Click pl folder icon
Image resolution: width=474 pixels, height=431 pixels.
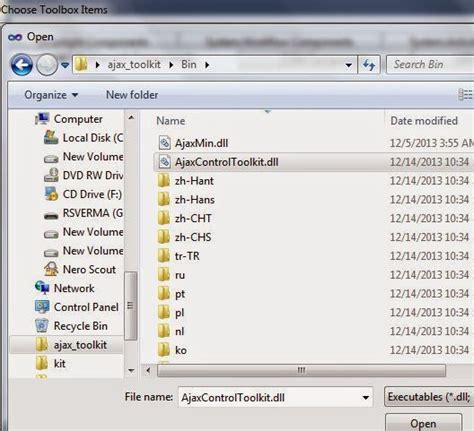click(x=164, y=312)
